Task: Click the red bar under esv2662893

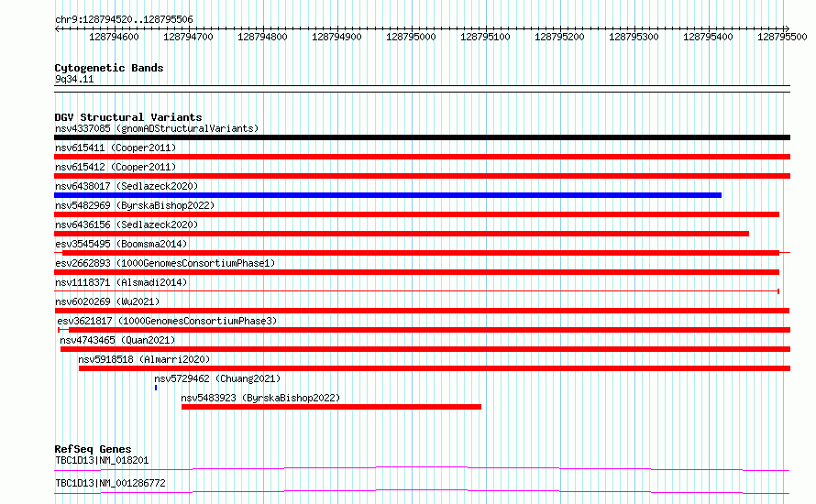Action: [416, 272]
